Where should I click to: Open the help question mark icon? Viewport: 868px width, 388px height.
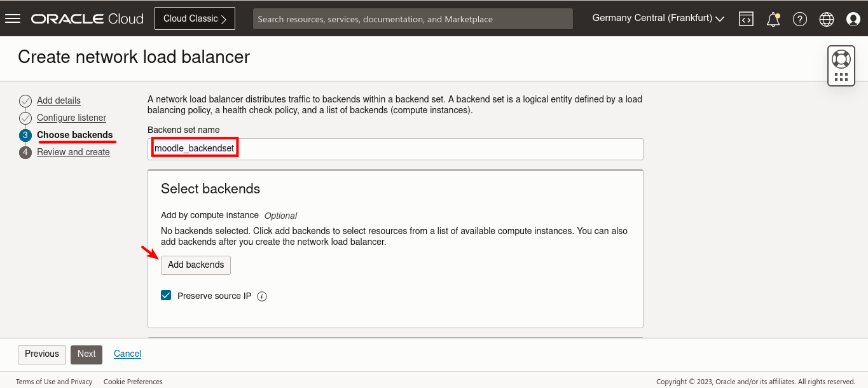799,18
